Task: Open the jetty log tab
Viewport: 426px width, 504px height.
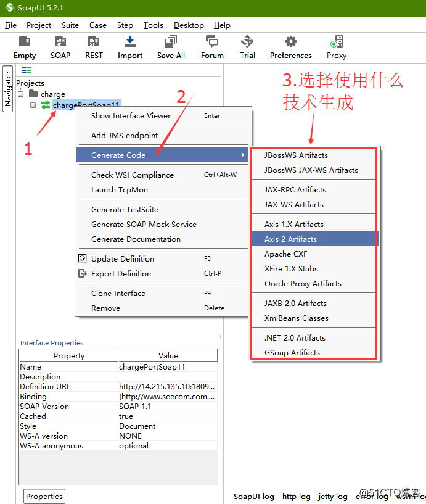Action: [x=332, y=496]
